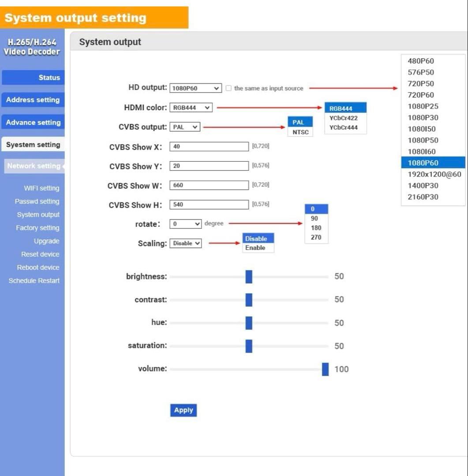This screenshot has width=468, height=476.
Task: Open the rotate degree dropdown
Action: (x=186, y=224)
